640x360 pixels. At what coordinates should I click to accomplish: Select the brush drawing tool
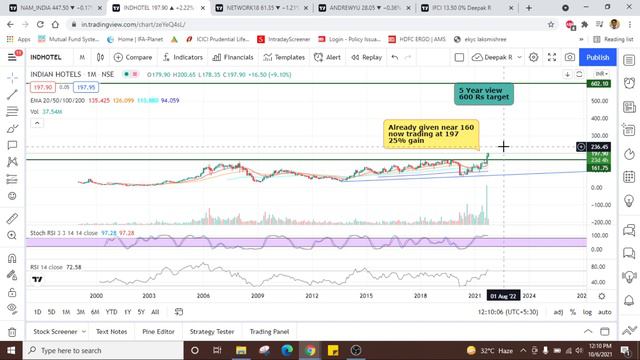click(12, 129)
